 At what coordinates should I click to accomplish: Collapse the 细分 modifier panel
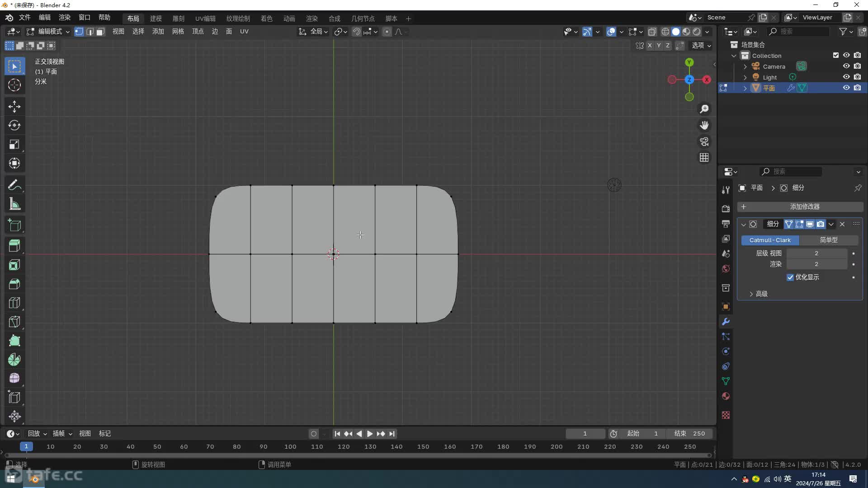coord(743,224)
